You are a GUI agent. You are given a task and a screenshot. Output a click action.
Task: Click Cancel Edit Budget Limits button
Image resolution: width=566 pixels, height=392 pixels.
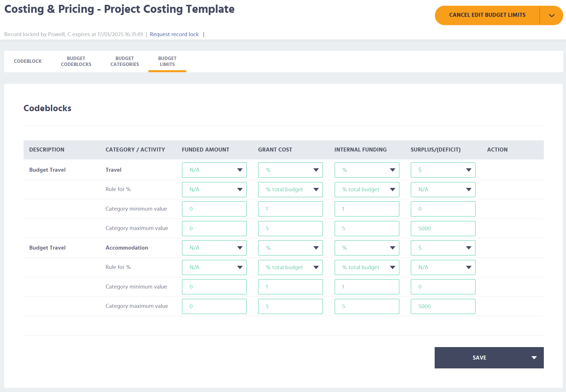pyautogui.click(x=487, y=15)
